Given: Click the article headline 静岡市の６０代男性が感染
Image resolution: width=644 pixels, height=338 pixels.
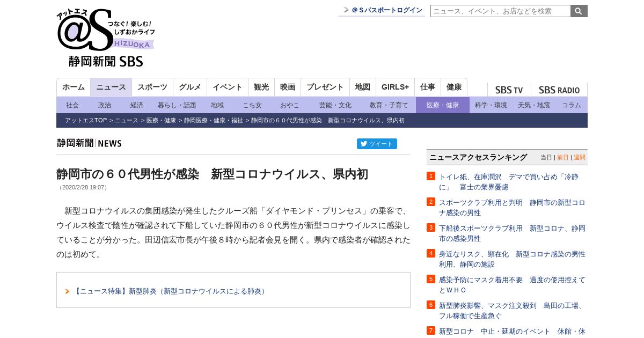Looking at the screenshot, I should (x=212, y=174).
